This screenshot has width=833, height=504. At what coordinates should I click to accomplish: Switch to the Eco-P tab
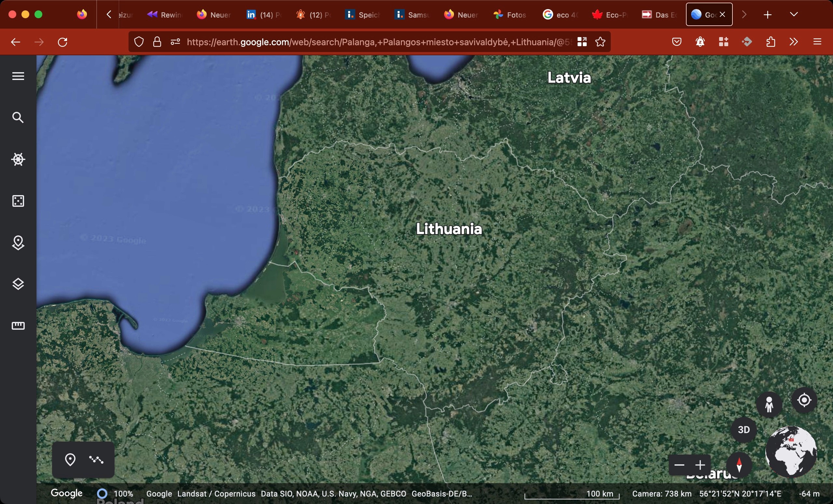point(609,15)
